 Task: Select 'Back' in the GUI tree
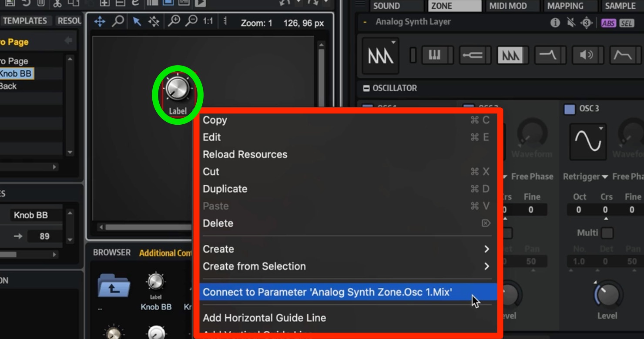coord(8,86)
